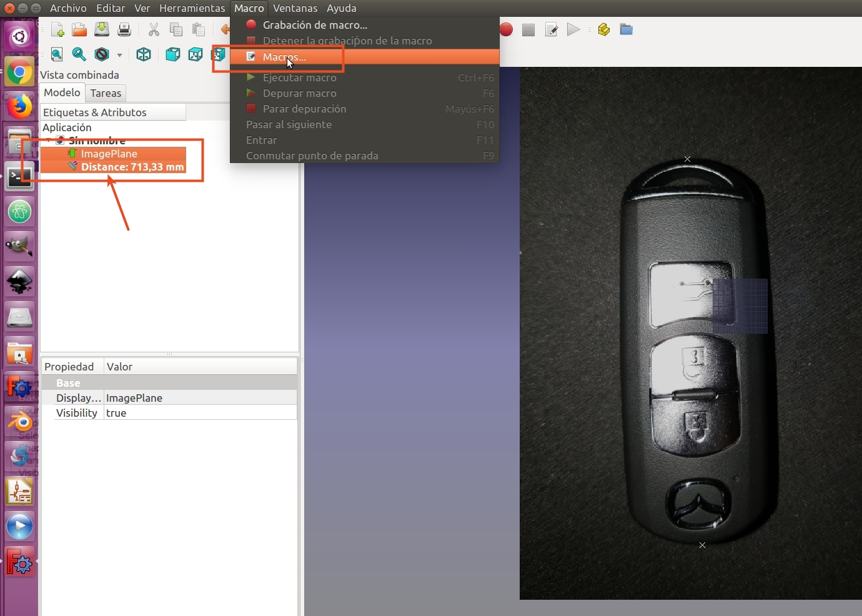Click the Propiedad column header
The height and width of the screenshot is (616, 862).
(72, 367)
